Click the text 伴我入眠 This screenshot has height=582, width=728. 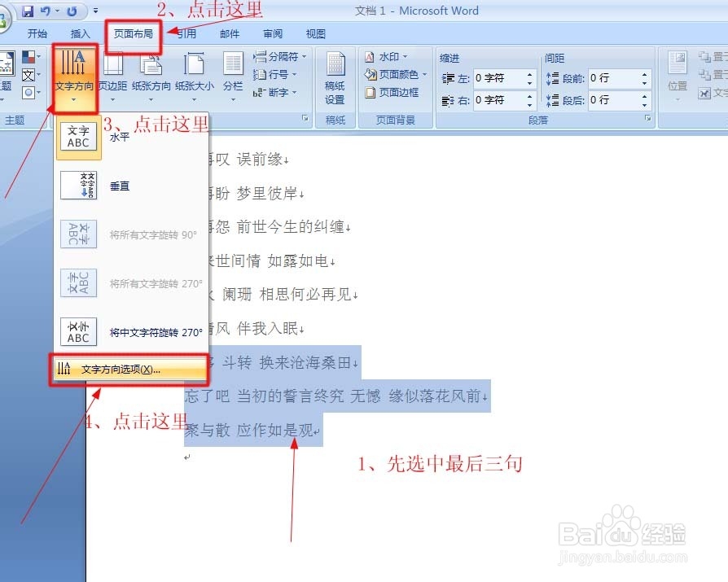click(267, 329)
